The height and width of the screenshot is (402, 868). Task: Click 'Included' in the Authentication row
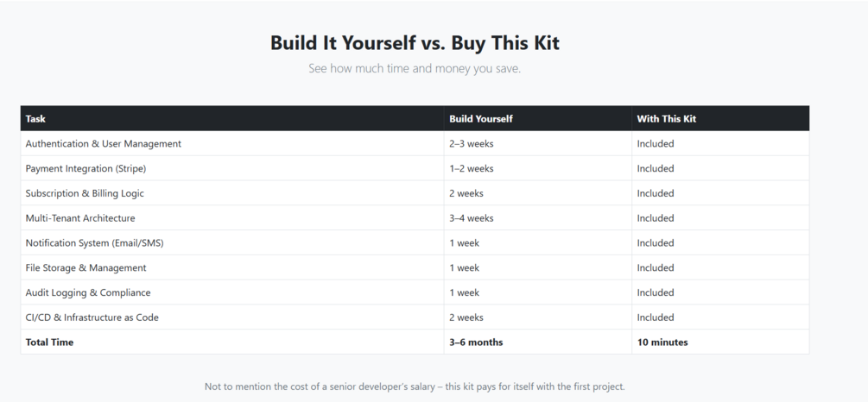(x=656, y=144)
